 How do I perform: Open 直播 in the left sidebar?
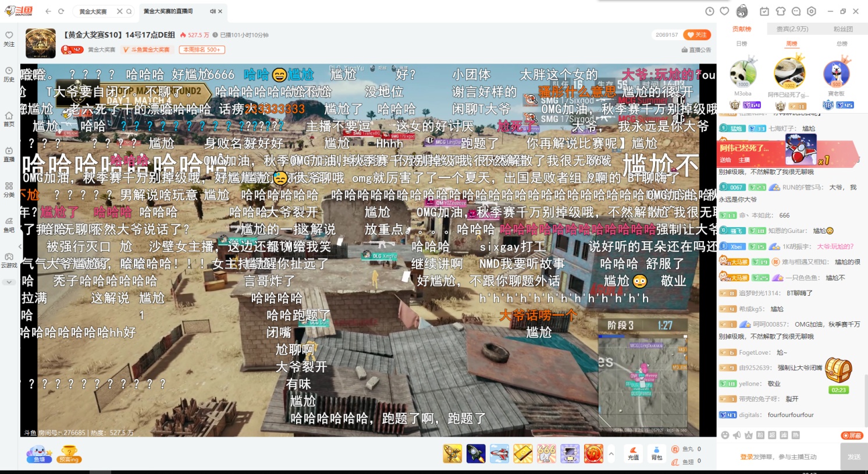tap(9, 154)
